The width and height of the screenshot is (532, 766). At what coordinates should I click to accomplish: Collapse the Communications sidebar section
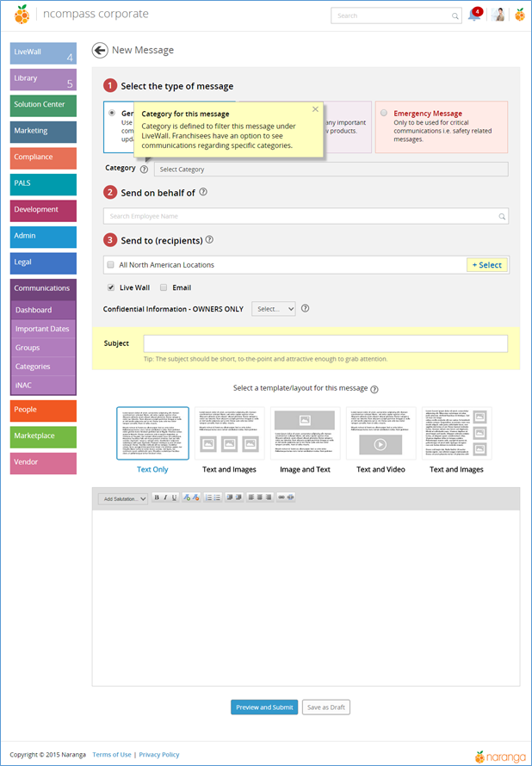tap(43, 289)
